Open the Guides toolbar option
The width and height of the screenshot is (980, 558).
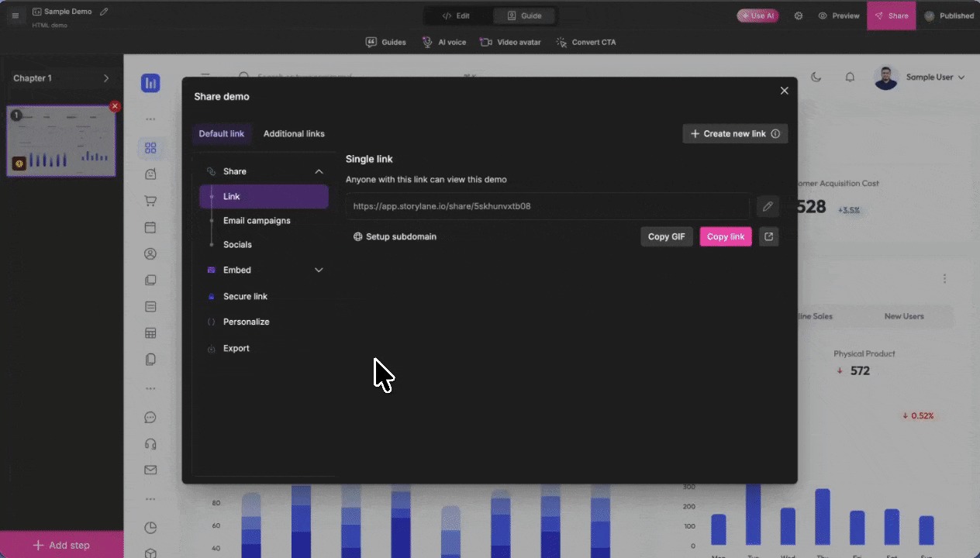pos(385,42)
